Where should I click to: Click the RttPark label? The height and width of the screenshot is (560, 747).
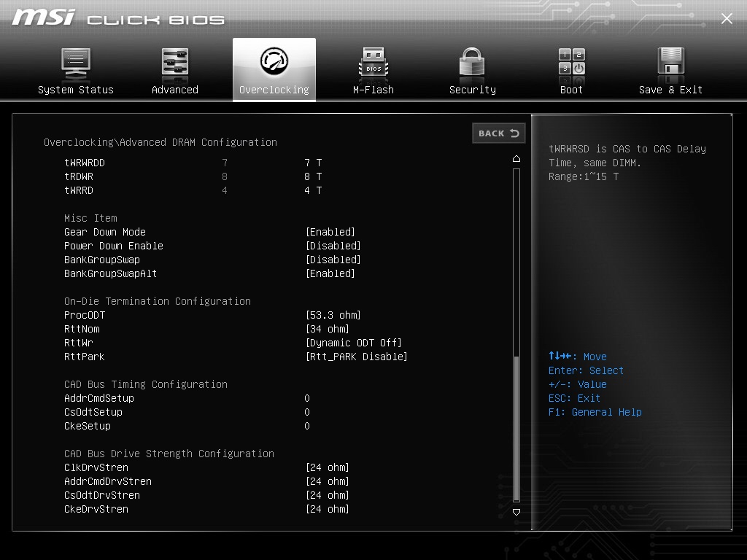(x=85, y=357)
